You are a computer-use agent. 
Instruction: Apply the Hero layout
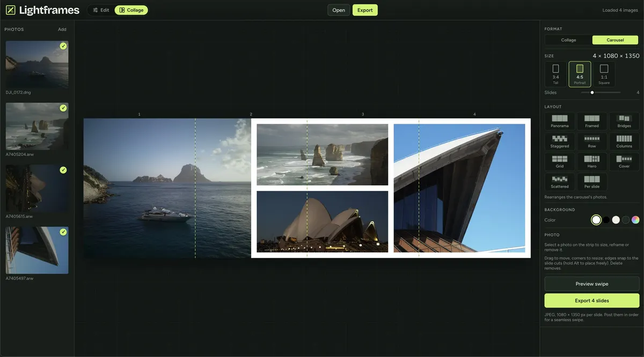(x=592, y=162)
